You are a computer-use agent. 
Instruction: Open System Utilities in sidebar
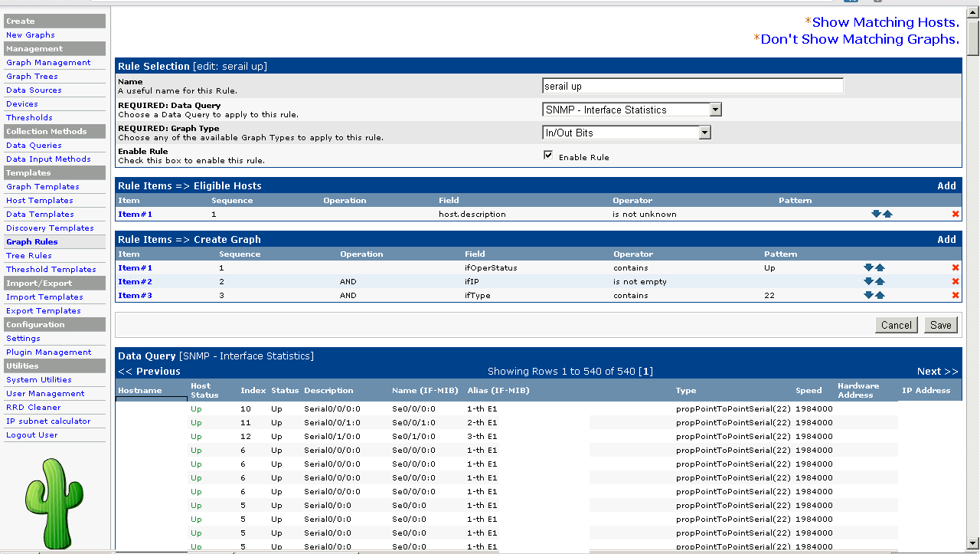(39, 380)
